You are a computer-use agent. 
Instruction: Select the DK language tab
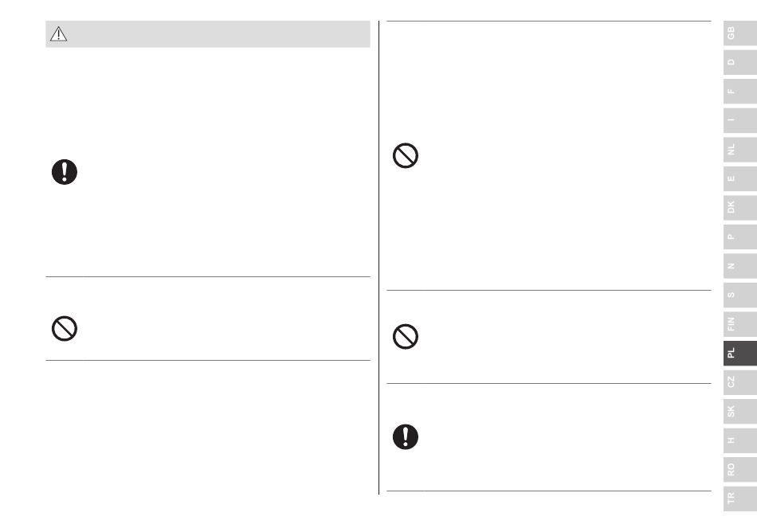(740, 207)
